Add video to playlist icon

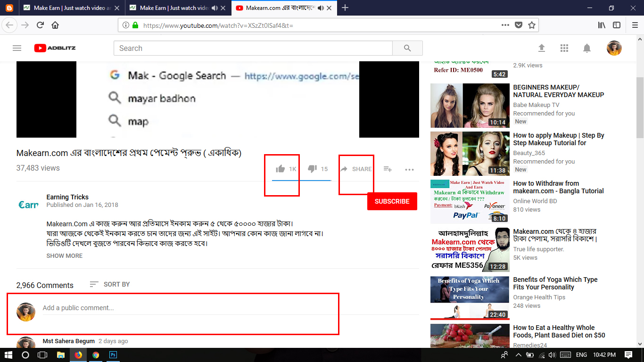click(x=388, y=169)
